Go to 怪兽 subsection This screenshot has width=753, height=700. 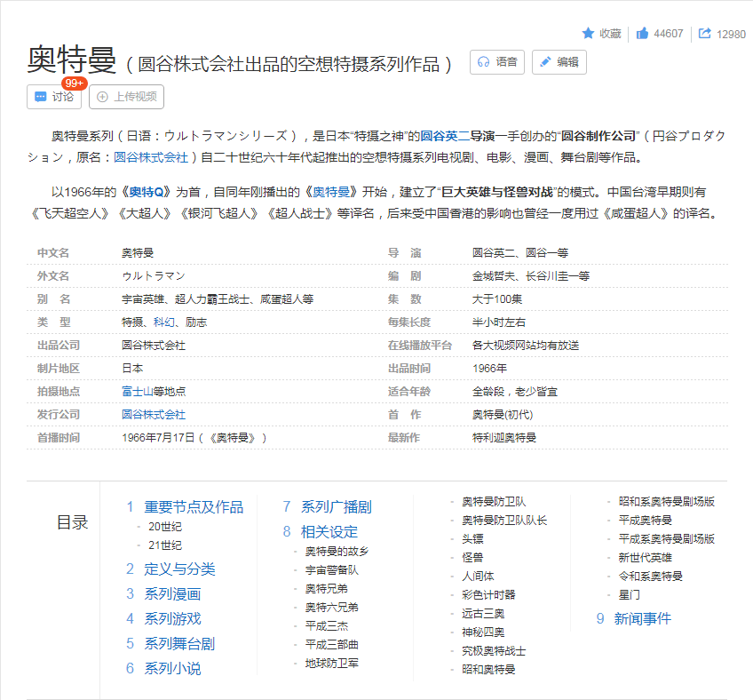(x=472, y=557)
